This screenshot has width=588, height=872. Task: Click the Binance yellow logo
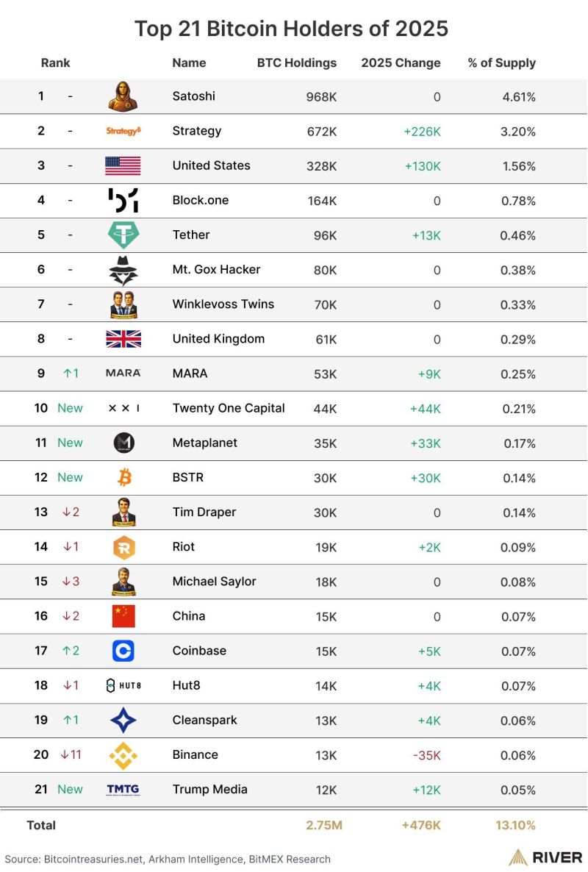pos(123,755)
